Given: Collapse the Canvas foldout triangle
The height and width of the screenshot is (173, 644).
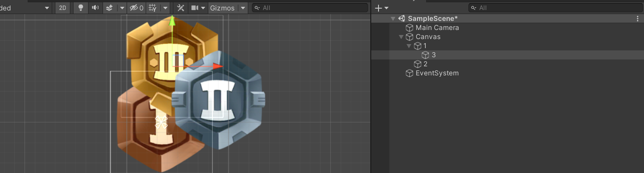Looking at the screenshot, I should click(x=401, y=37).
